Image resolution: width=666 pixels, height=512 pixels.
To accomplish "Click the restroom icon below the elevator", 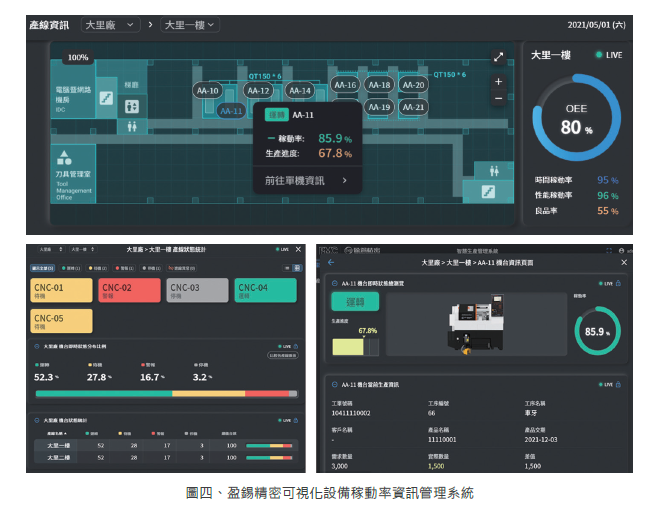I will click(x=132, y=126).
